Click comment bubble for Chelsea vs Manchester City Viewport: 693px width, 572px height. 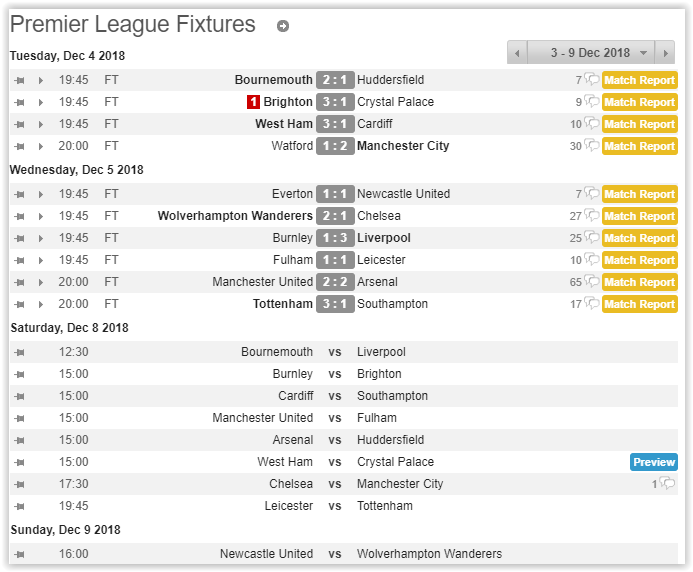pos(667,484)
